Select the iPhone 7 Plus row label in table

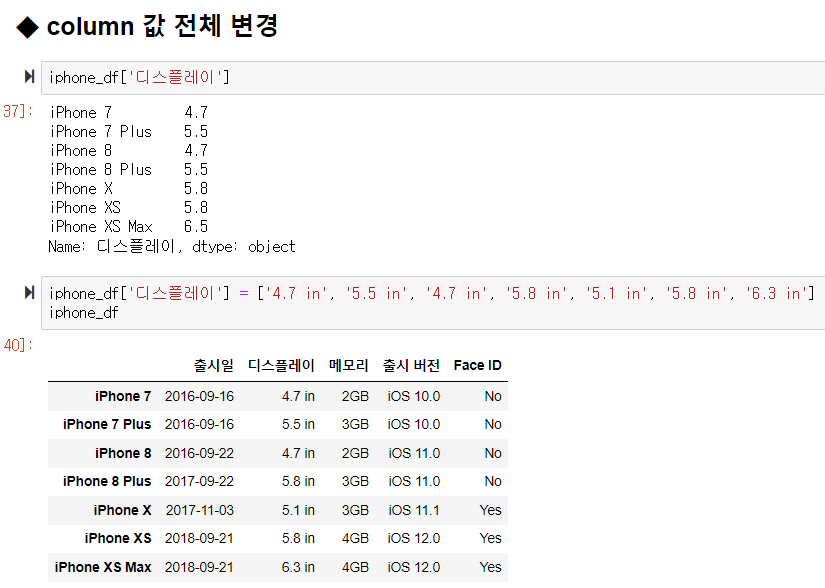pyautogui.click(x=107, y=424)
